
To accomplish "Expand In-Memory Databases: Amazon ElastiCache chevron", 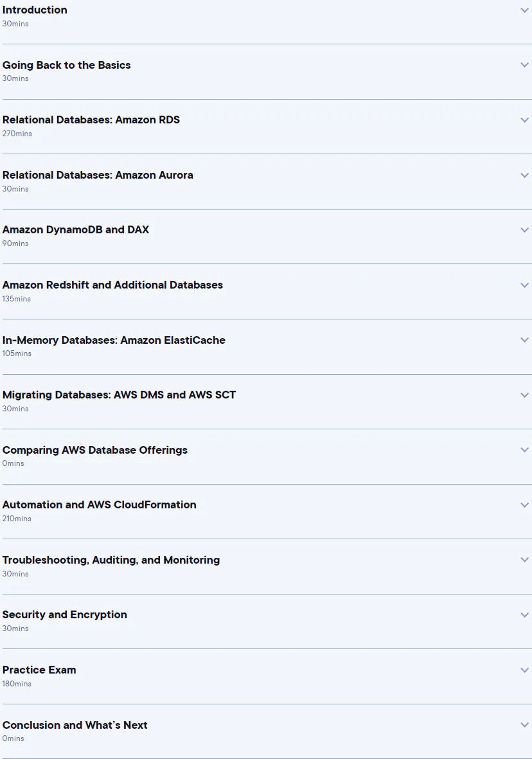I will pos(524,340).
